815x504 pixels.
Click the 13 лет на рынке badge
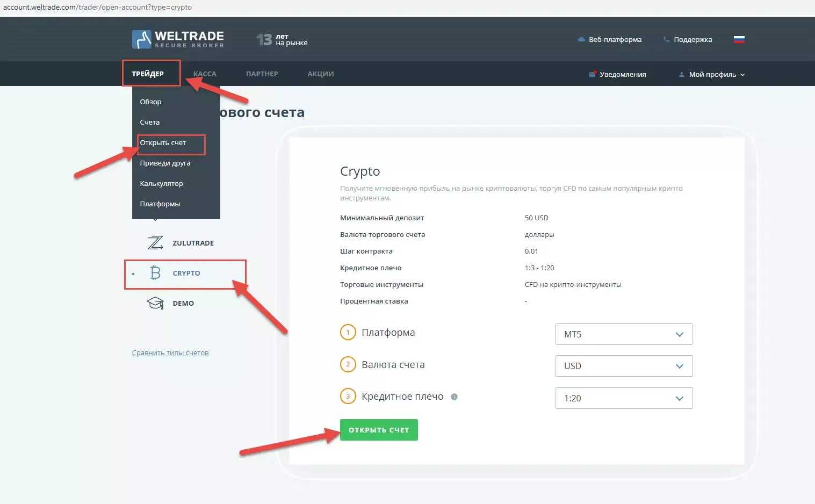point(282,39)
